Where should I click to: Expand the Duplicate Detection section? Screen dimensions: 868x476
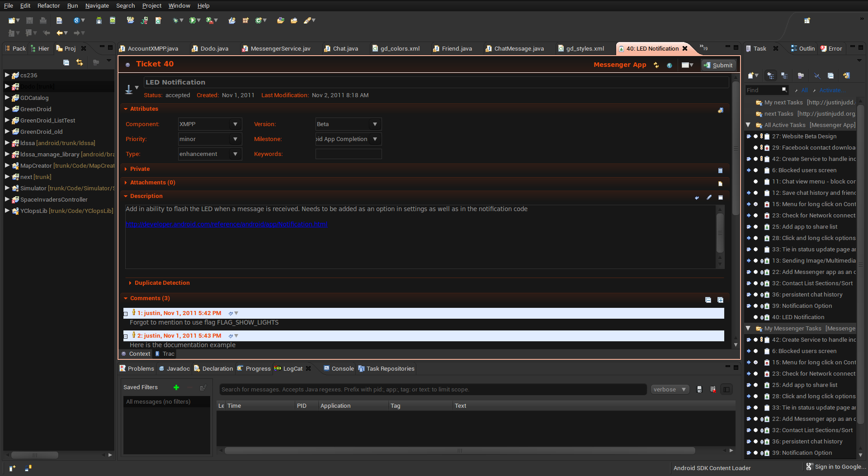click(x=162, y=283)
